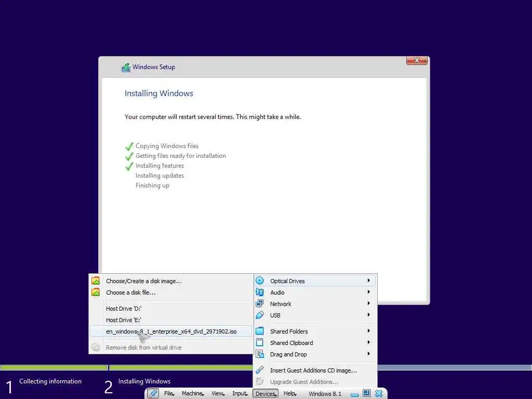Click the Collecting information stage label

50,381
